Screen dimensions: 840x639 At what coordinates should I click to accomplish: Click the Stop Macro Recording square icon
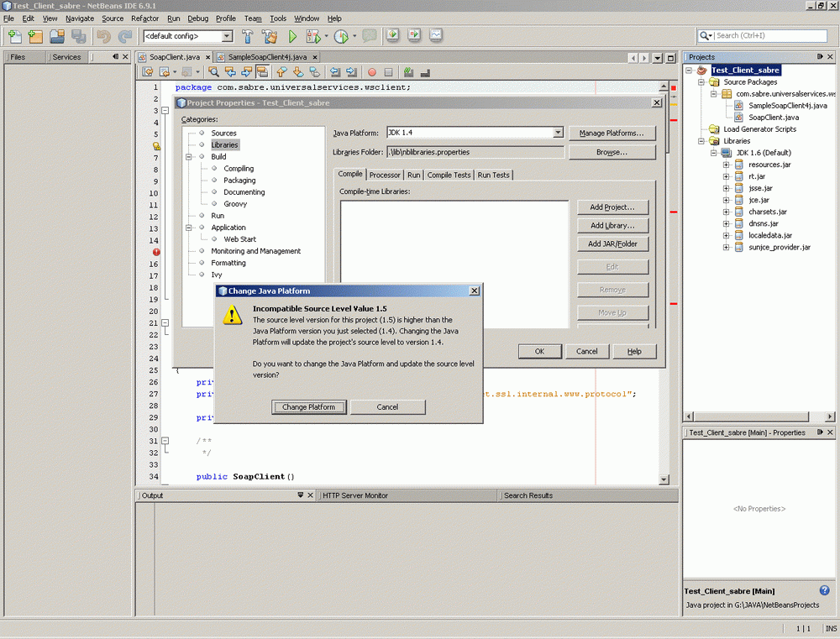(x=388, y=71)
